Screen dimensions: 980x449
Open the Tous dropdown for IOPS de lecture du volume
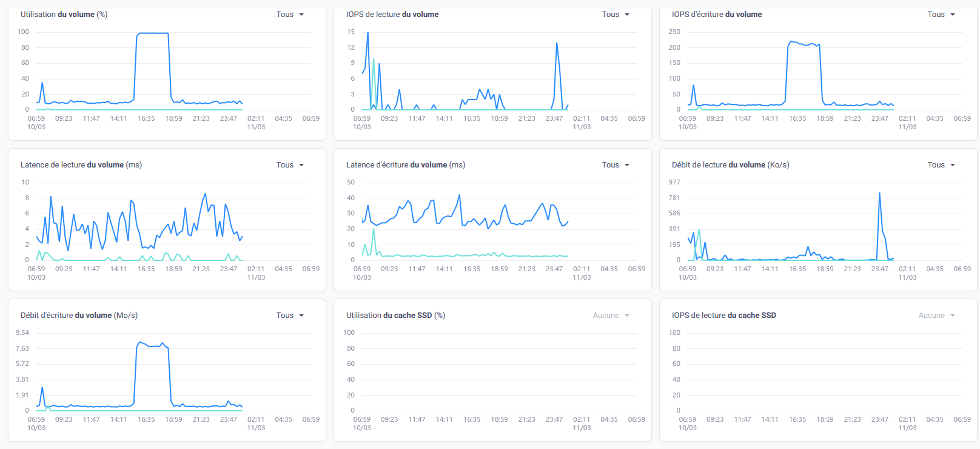pyautogui.click(x=616, y=15)
